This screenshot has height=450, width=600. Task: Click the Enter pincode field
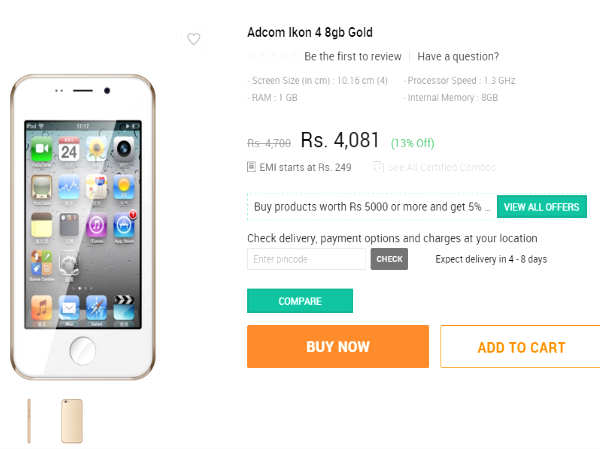click(x=308, y=259)
